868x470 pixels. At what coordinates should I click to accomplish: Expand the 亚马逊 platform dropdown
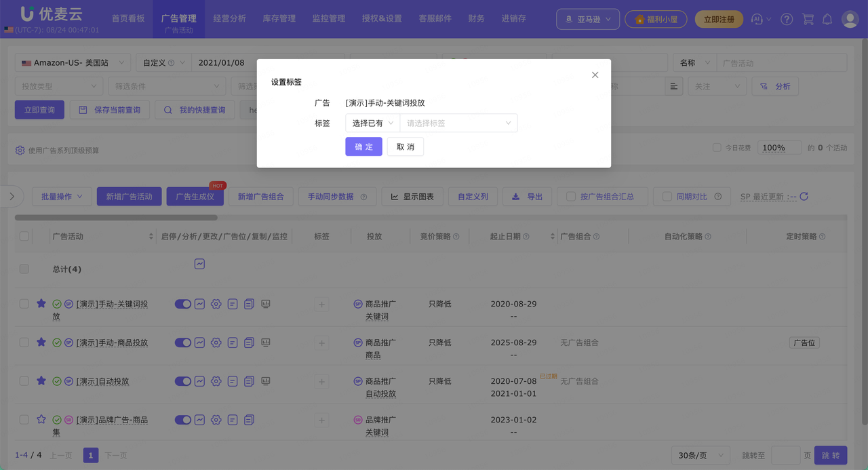pyautogui.click(x=588, y=20)
